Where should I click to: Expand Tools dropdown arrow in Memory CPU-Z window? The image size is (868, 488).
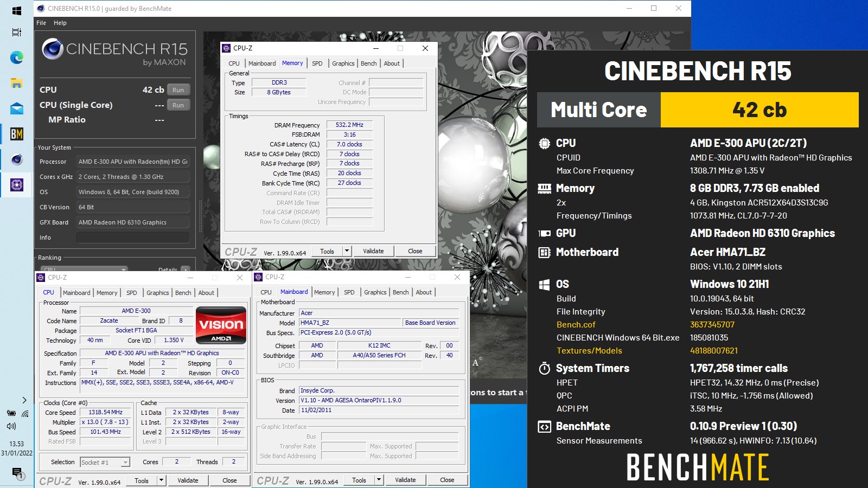[x=347, y=251]
